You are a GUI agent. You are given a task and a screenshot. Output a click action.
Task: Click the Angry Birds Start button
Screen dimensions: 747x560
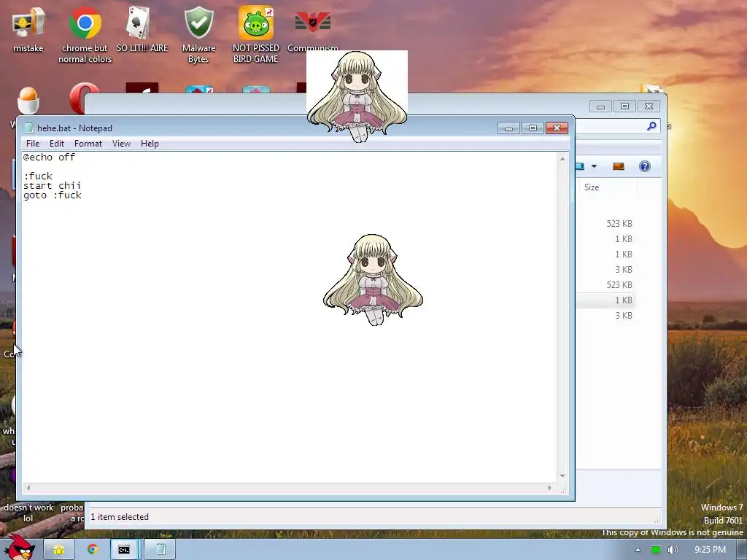pos(19,548)
